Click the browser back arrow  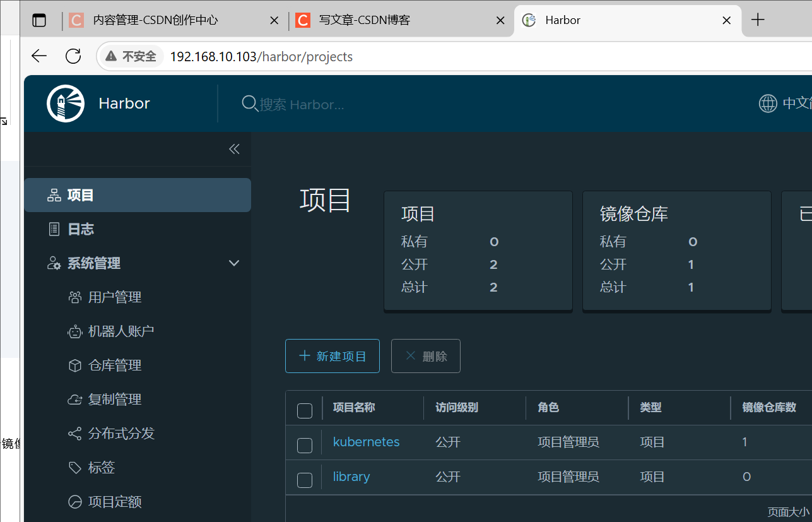[39, 56]
